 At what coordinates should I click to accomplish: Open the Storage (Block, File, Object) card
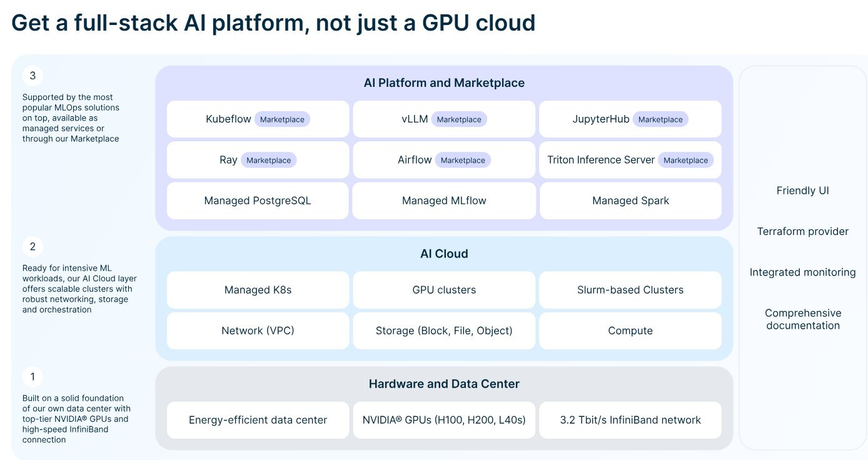(x=444, y=331)
